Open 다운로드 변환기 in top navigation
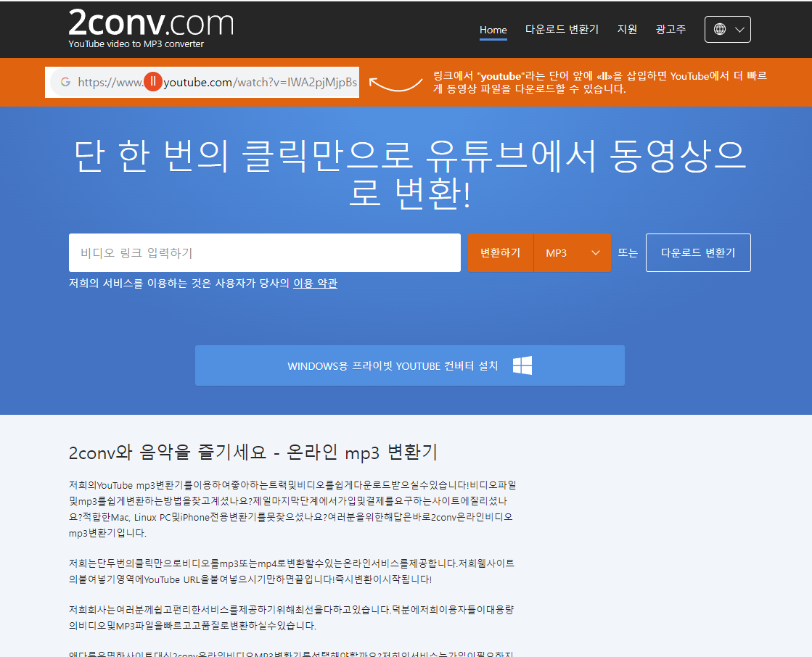812x657 pixels. tap(562, 30)
